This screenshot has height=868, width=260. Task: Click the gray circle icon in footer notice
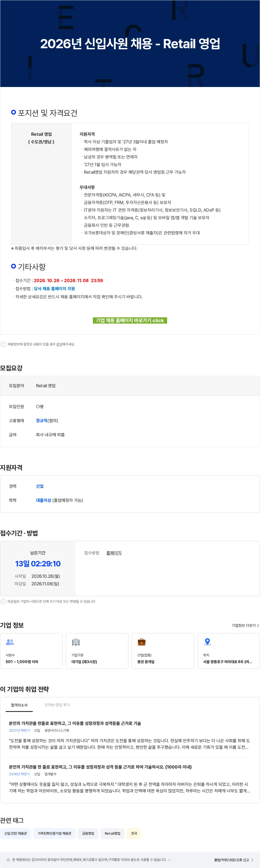8,860
